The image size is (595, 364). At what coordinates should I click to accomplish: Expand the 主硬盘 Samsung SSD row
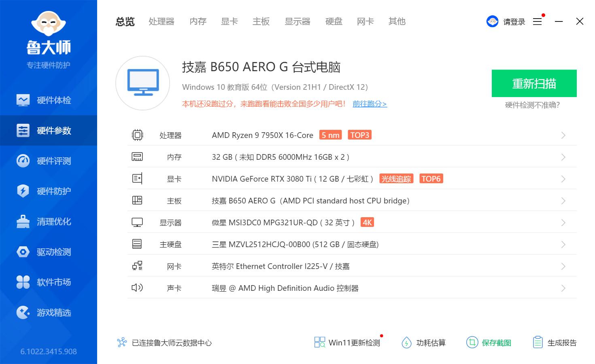(x=563, y=244)
